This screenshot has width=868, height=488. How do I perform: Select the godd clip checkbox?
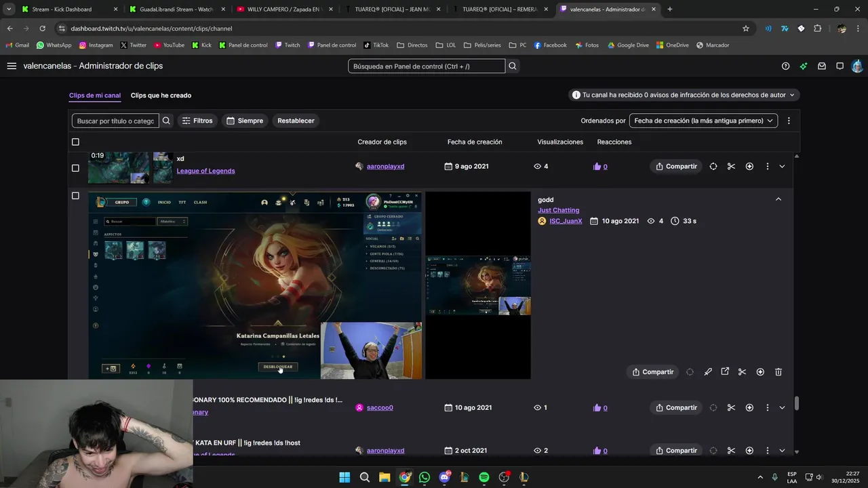point(75,196)
